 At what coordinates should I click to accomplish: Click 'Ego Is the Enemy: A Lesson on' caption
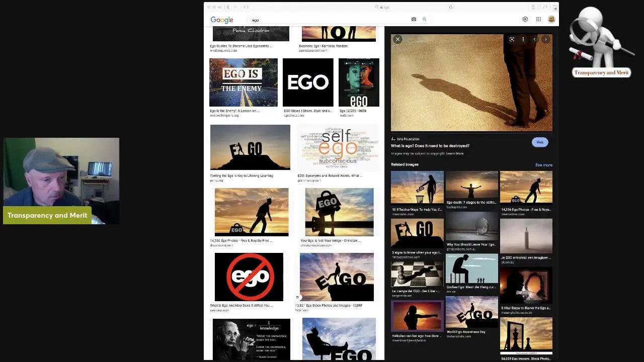pos(234,111)
